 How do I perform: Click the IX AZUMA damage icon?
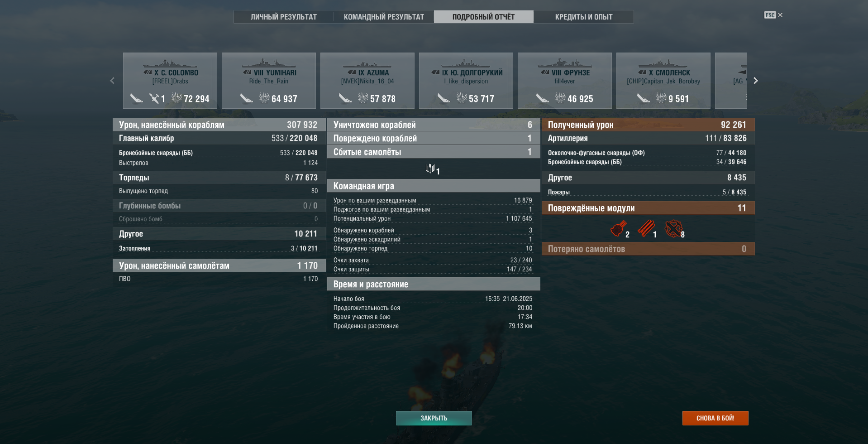click(x=363, y=98)
